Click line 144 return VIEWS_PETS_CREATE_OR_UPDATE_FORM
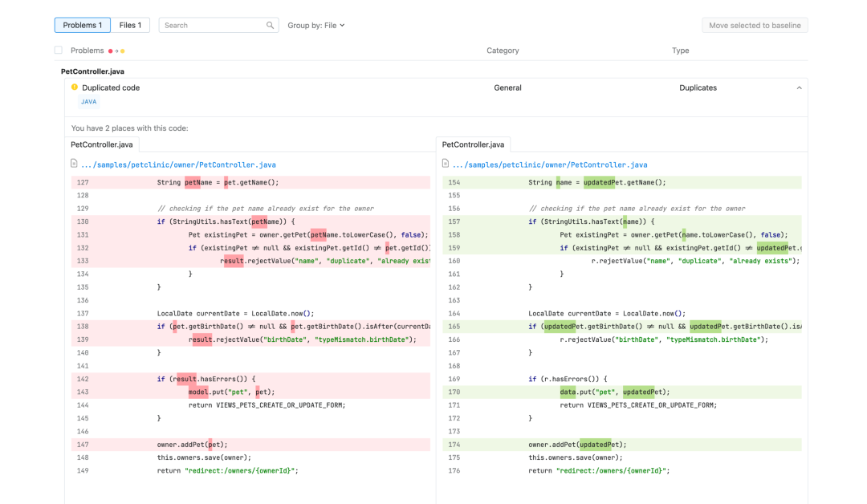867x504 pixels. click(267, 405)
